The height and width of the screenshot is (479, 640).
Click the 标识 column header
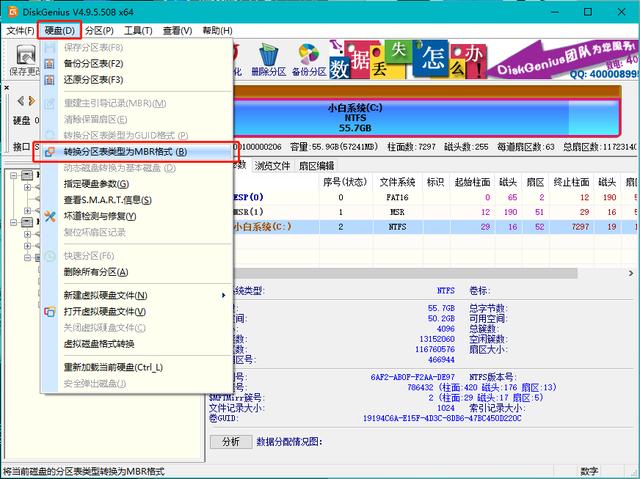click(x=436, y=182)
